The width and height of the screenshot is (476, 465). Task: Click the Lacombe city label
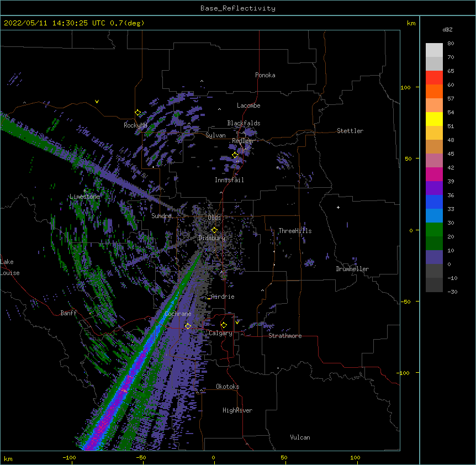point(248,105)
